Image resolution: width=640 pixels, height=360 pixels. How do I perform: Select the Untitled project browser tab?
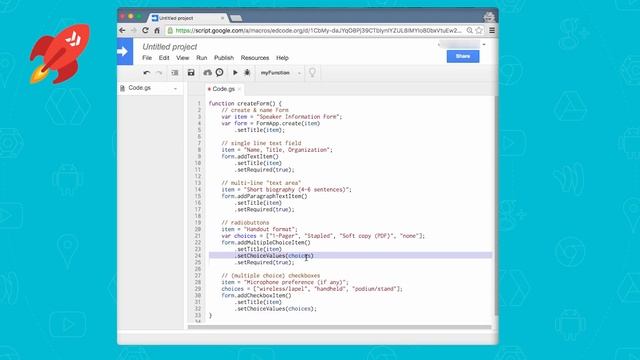click(x=188, y=18)
